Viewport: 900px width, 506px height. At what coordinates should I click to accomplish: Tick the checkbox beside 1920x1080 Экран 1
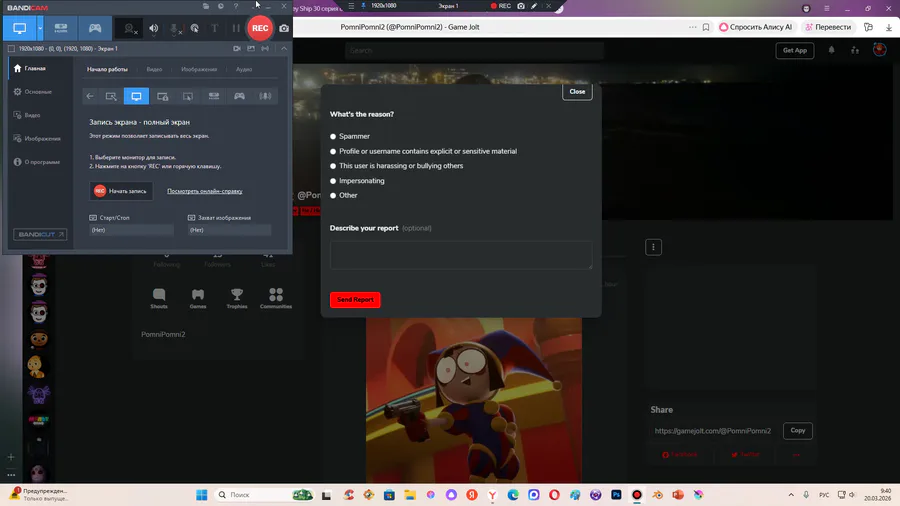pos(11,49)
